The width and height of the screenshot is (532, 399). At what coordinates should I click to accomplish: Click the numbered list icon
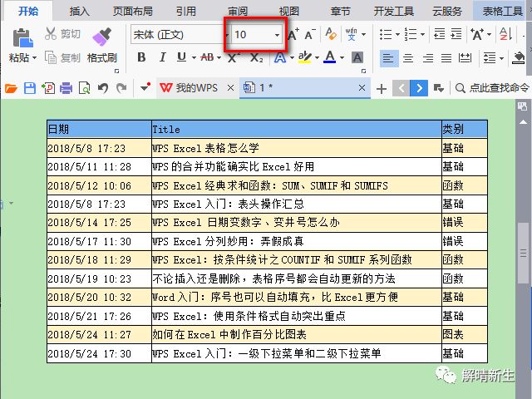411,34
